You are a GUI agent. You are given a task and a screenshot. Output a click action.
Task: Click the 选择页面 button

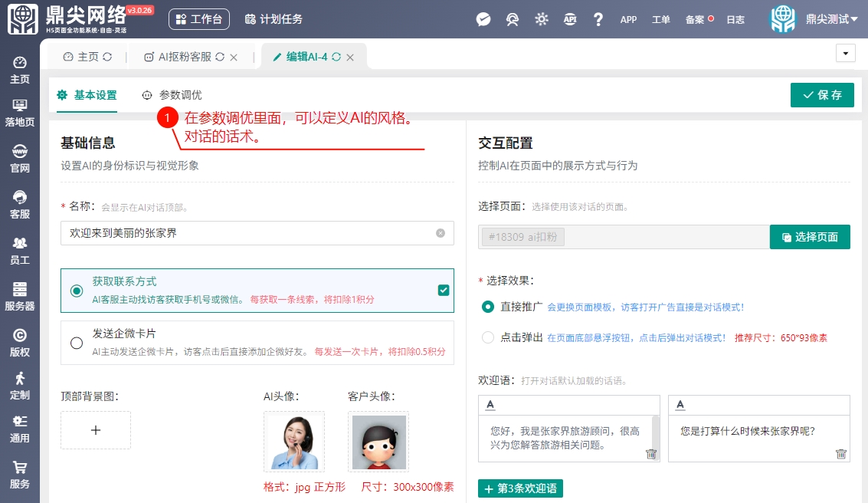[810, 237]
